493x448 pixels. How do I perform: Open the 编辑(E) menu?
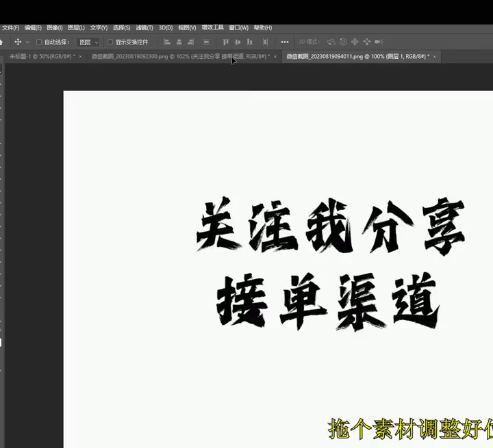(x=33, y=28)
